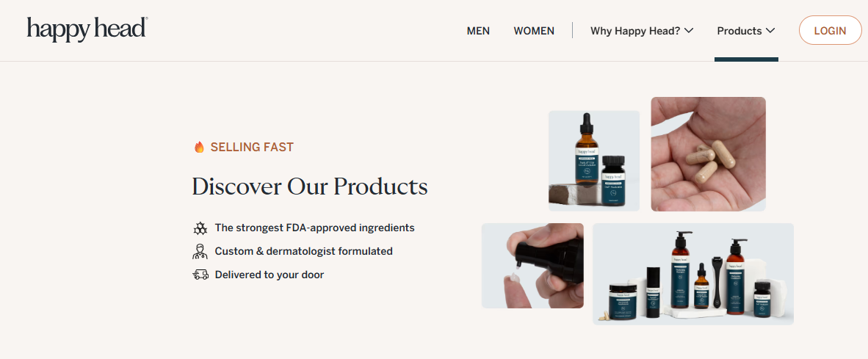Click the Custom & dermatologist formulated text
This screenshot has width=868, height=359.
click(x=304, y=251)
